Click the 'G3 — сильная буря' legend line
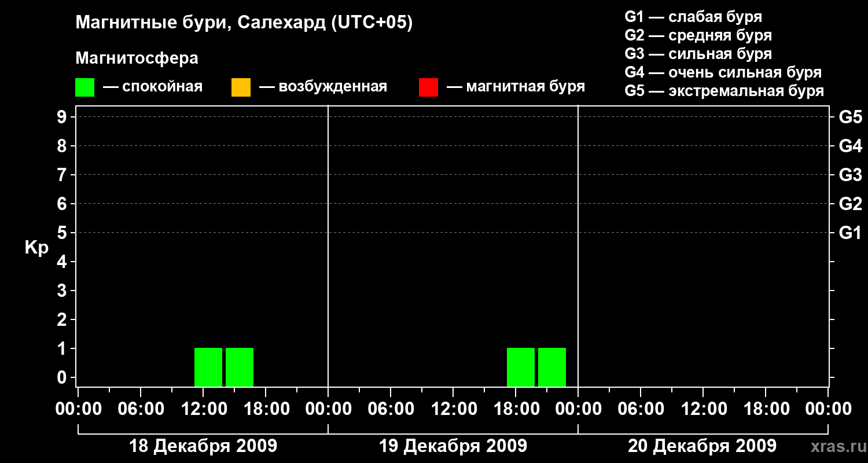The image size is (868, 463). click(698, 54)
